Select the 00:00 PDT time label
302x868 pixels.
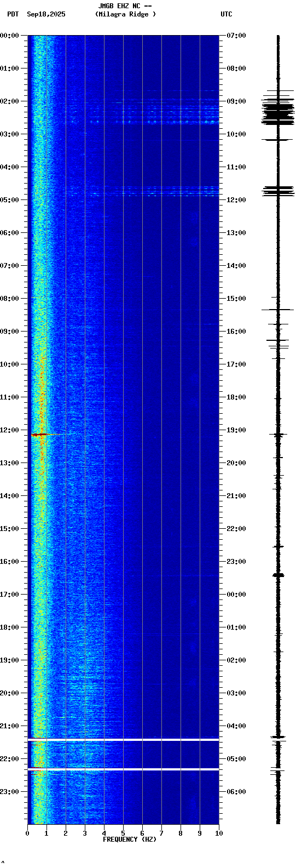tap(9, 36)
